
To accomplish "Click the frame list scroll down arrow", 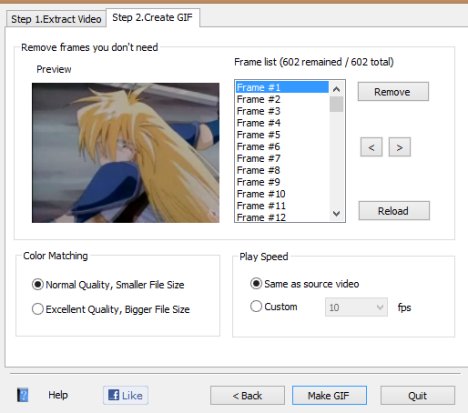I will (337, 213).
